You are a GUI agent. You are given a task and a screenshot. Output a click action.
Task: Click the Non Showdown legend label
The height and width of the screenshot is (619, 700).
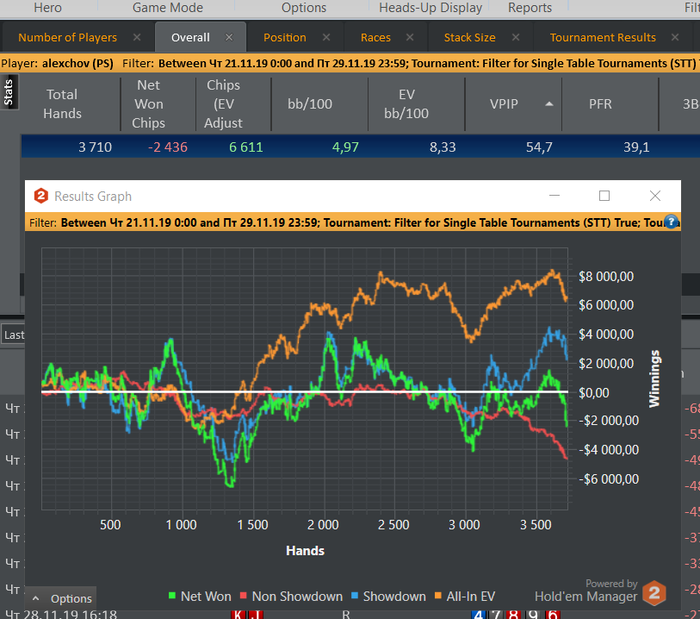click(x=297, y=596)
